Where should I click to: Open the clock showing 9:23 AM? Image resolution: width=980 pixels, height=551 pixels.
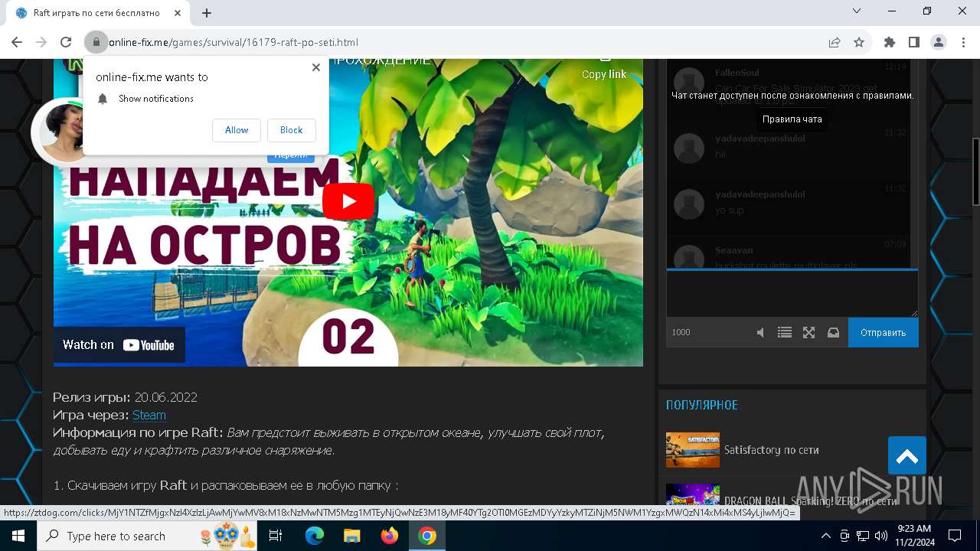[x=913, y=536]
